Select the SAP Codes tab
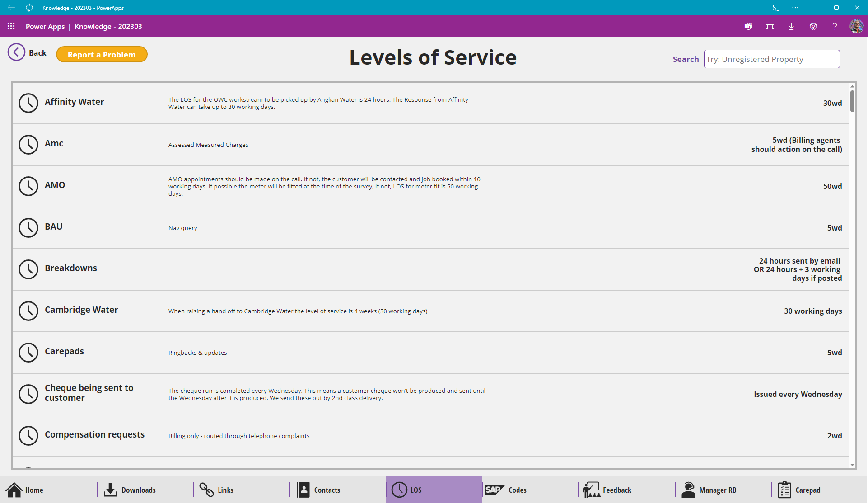Viewport: 868px width, 504px height. (x=506, y=490)
